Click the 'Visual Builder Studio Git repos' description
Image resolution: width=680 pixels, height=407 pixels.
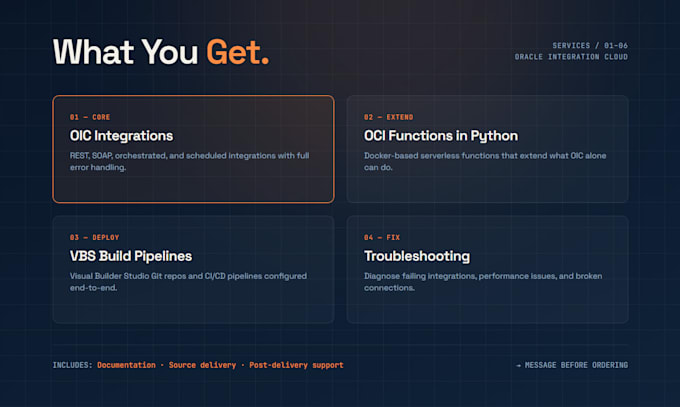[x=188, y=282]
